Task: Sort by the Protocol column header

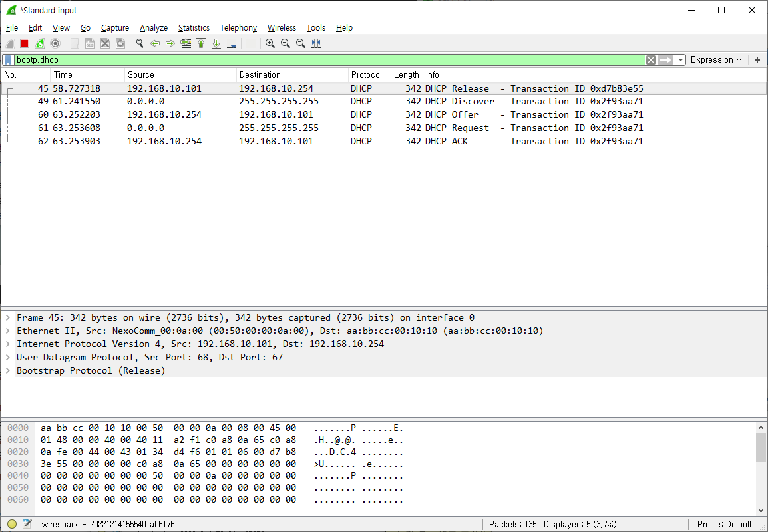Action: pyautogui.click(x=369, y=75)
